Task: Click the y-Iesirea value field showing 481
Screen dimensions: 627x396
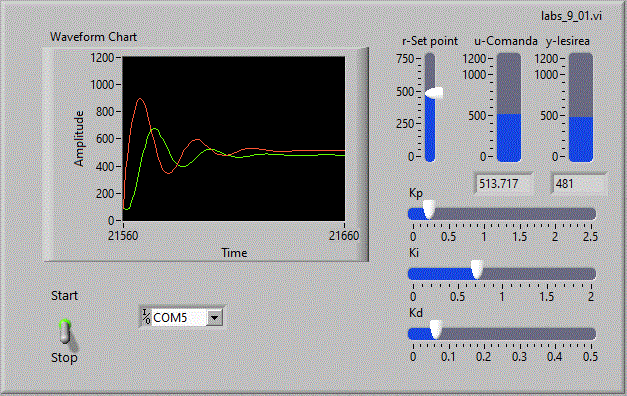Action: coord(579,184)
